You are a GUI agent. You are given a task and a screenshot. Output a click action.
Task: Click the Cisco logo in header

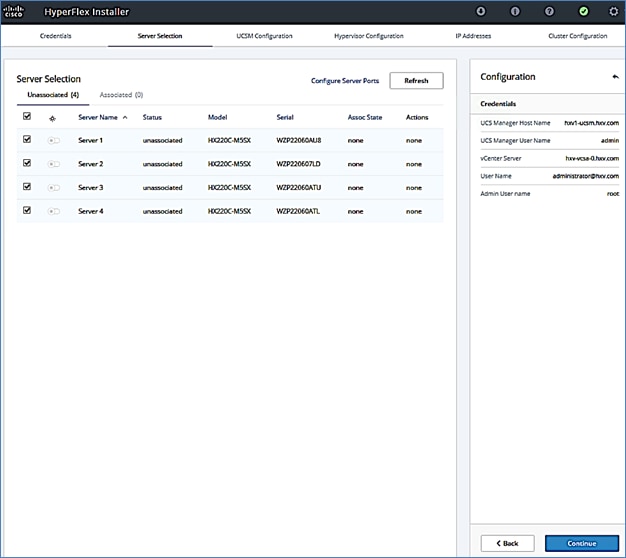[14, 12]
